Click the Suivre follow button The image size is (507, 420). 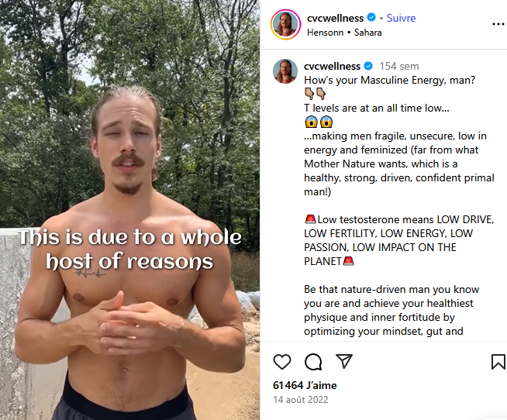pos(401,18)
